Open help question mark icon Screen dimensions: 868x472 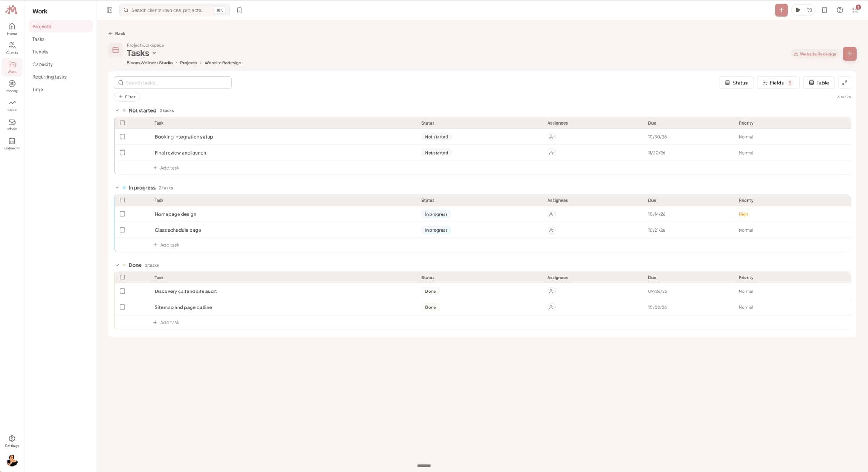point(840,10)
